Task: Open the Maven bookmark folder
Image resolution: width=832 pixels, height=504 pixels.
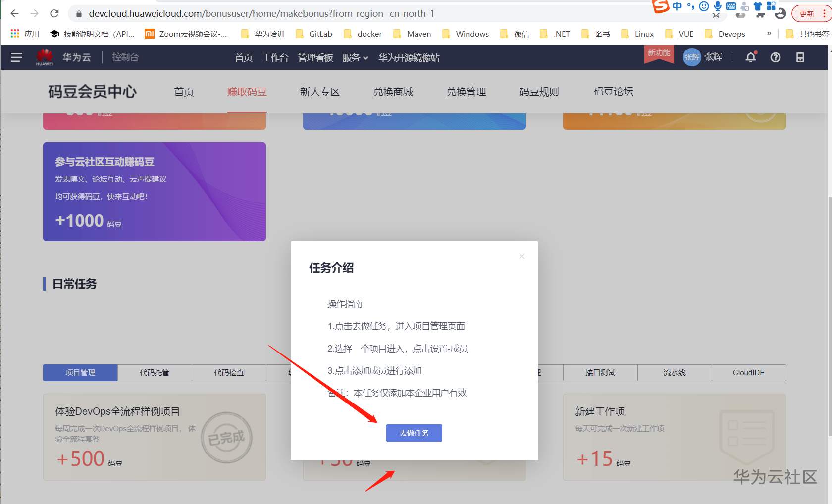Action: click(412, 34)
